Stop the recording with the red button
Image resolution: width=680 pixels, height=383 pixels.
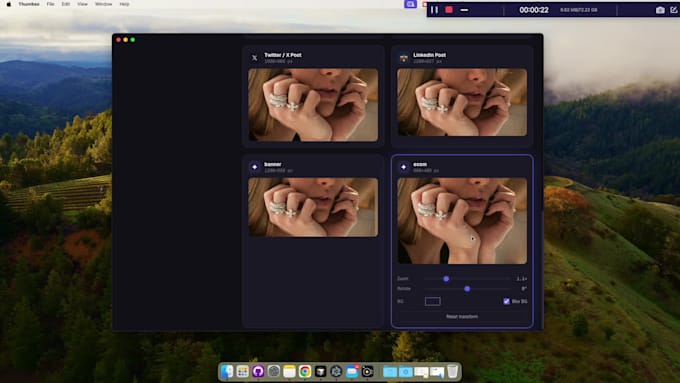(x=449, y=10)
